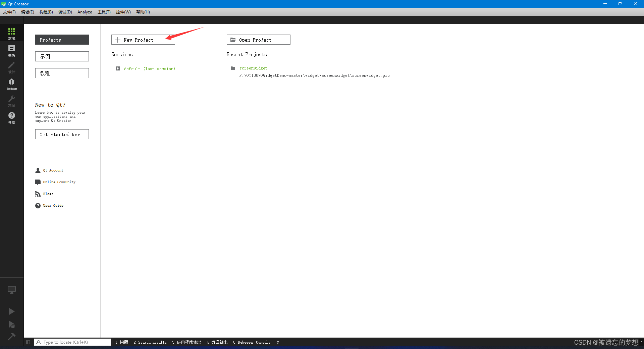Open the 构建(B) menu

[x=46, y=12]
